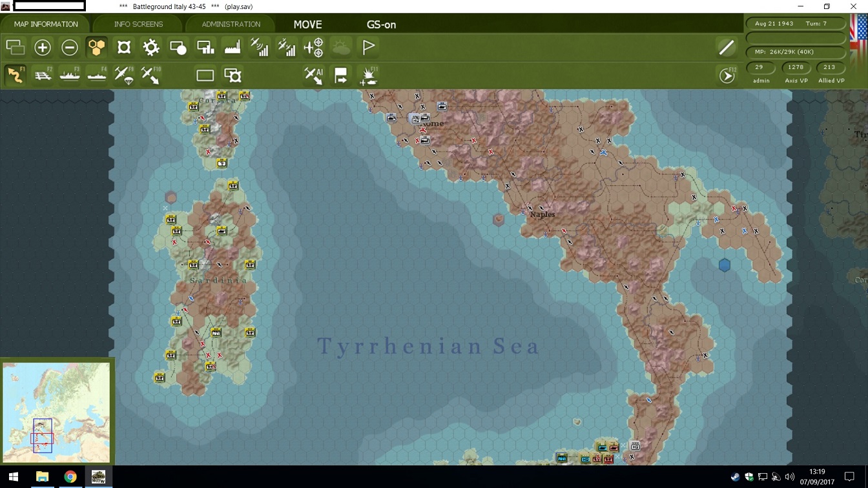Click the rectangle with fort symbol icon
Screen dimensions: 868x488
(232, 76)
